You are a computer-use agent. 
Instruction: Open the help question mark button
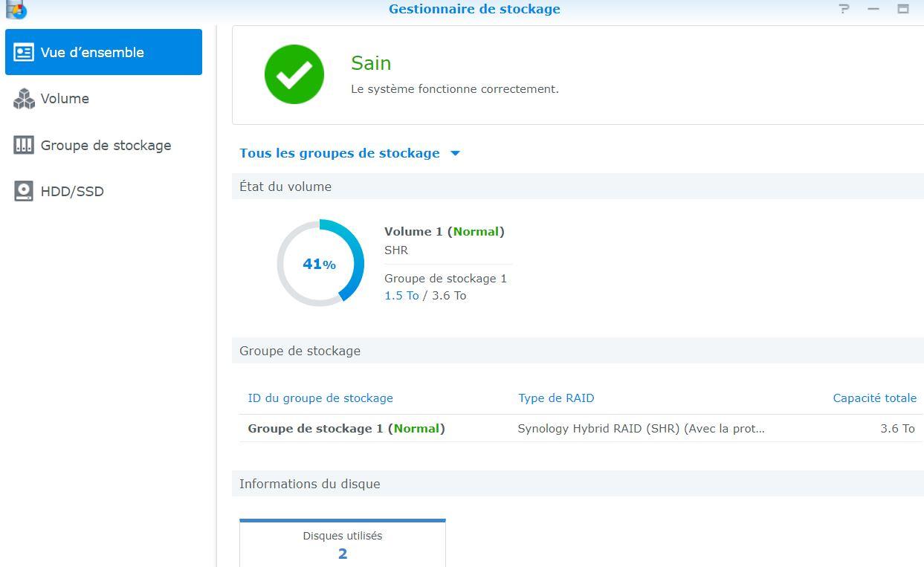[844, 9]
